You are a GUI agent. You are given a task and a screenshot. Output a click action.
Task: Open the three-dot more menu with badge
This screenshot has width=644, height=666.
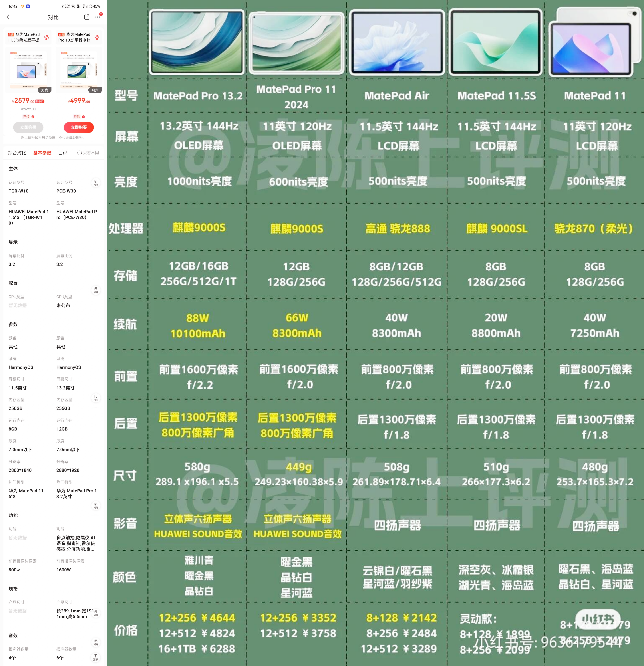pos(97,17)
